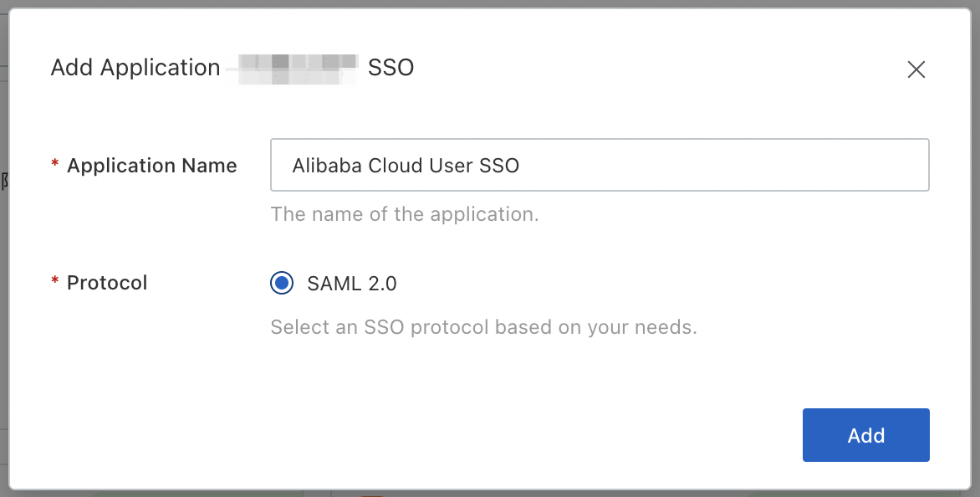Click the red asterisk beside Protocol
The image size is (980, 497).
pos(55,283)
